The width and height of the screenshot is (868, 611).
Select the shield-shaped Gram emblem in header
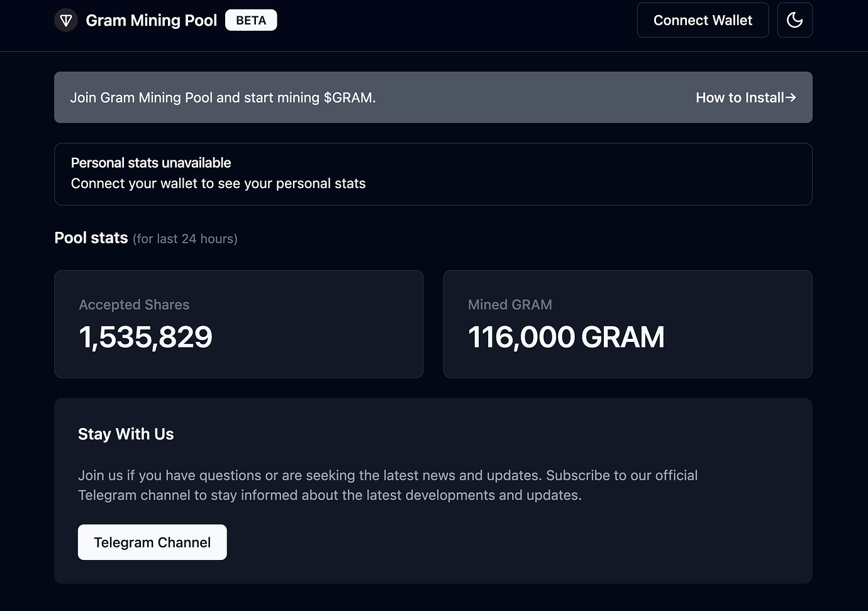(65, 19)
